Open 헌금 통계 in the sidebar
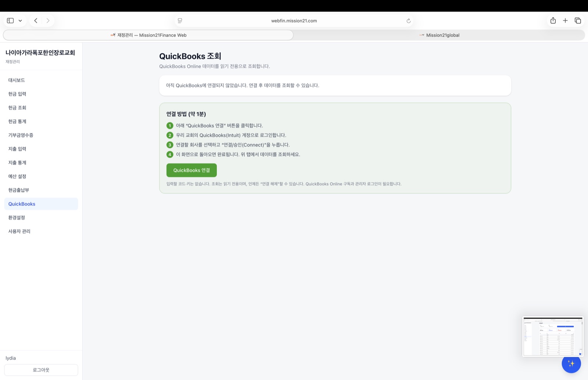This screenshot has width=588, height=380. [41, 122]
